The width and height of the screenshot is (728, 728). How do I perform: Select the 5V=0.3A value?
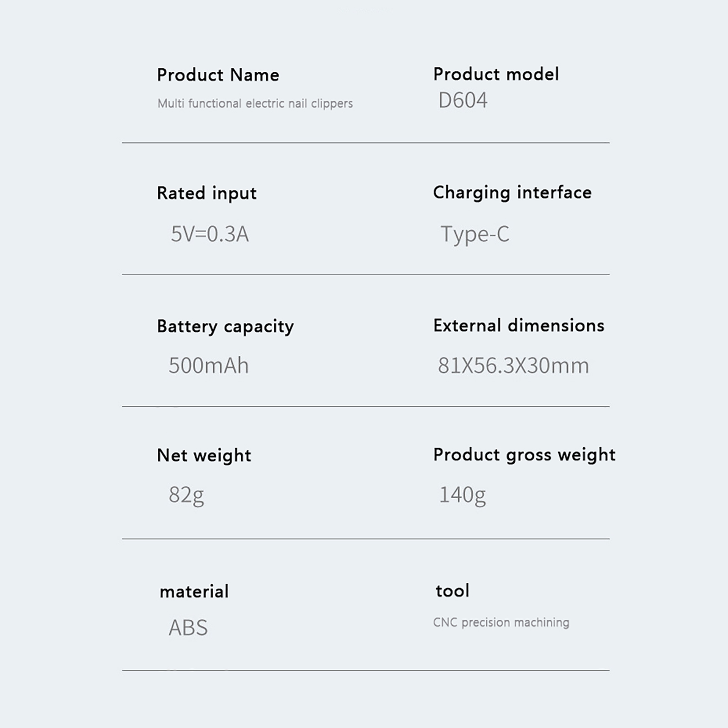(x=210, y=234)
